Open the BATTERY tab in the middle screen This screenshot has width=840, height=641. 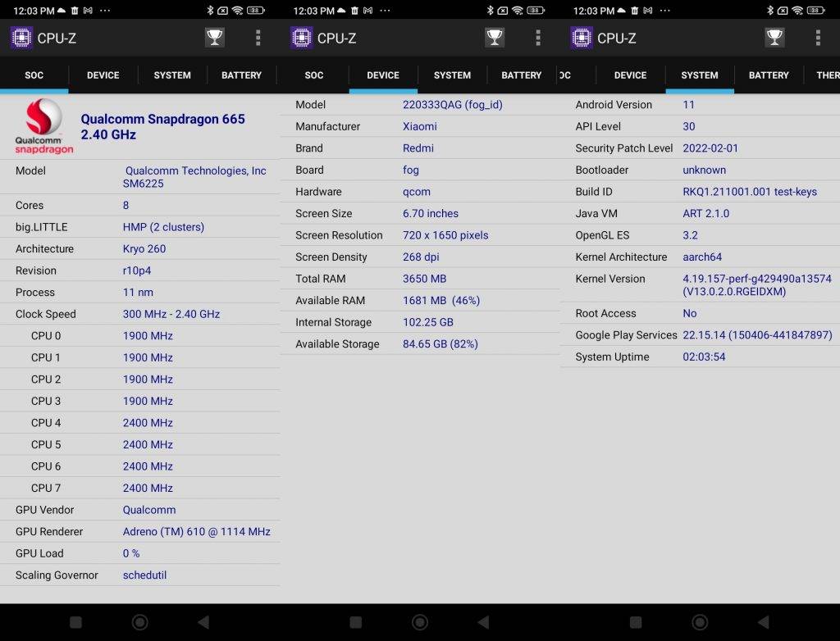coord(521,75)
